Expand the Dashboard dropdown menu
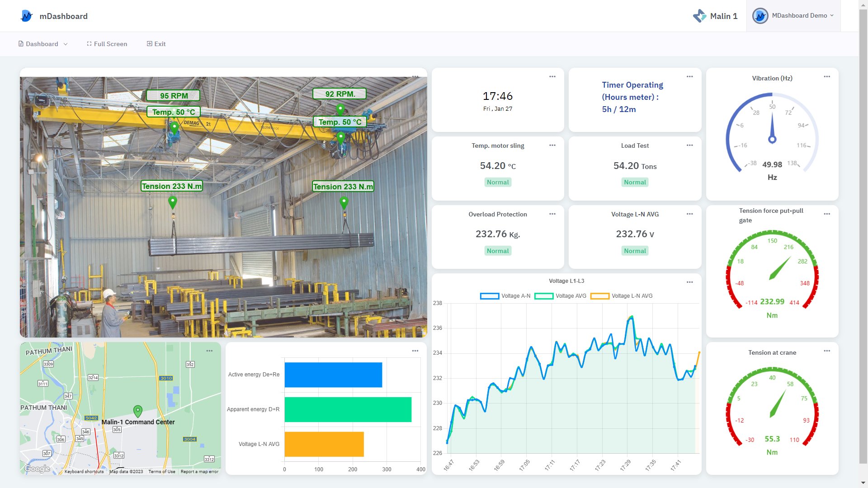 (43, 44)
